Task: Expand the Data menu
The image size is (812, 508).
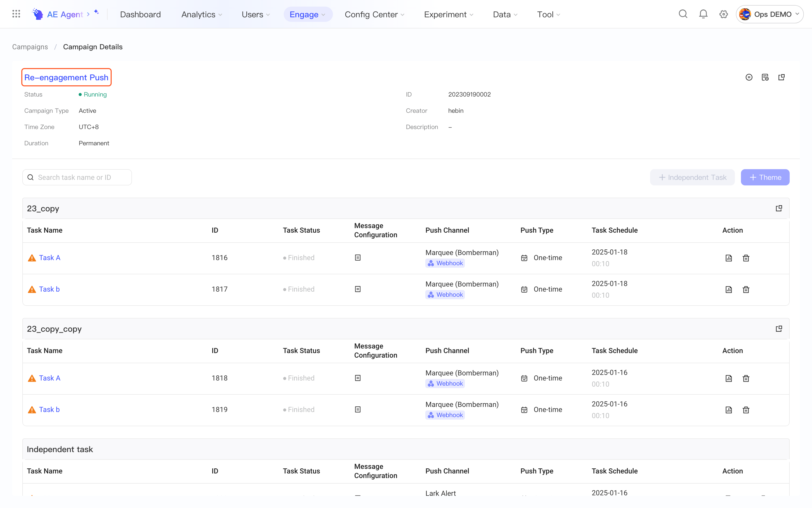Action: tap(505, 14)
